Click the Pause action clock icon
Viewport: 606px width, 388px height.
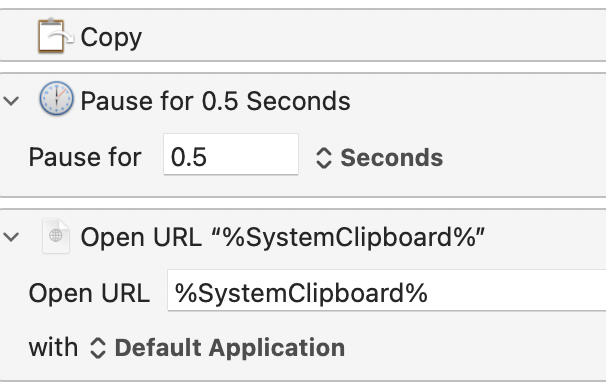(x=56, y=99)
